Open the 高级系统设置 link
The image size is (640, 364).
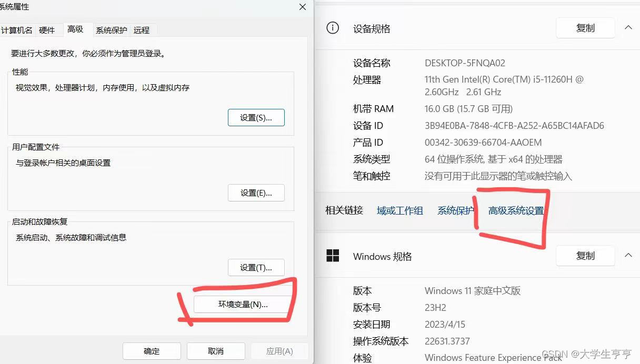click(x=516, y=210)
